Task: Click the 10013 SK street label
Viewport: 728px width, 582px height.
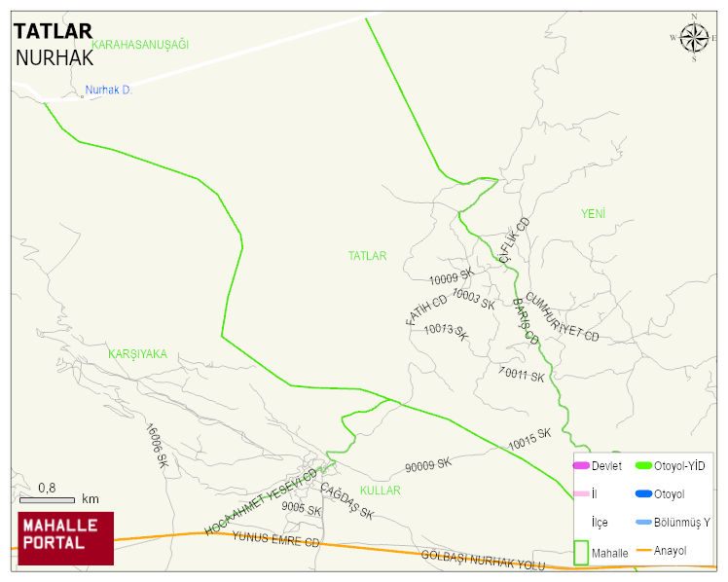Action: [446, 331]
